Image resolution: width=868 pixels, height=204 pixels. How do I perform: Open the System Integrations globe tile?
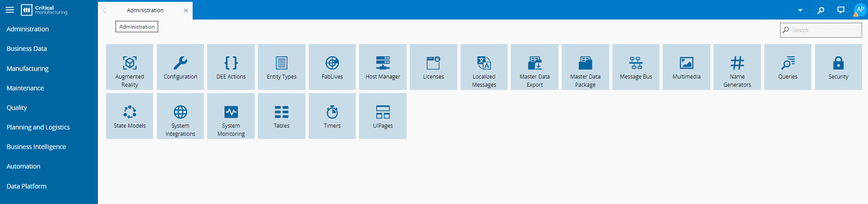coord(180,116)
